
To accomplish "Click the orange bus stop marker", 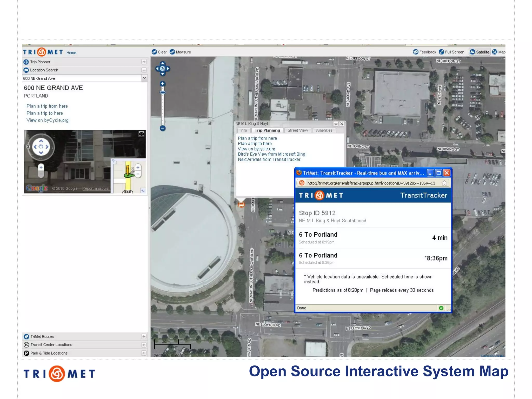I will [x=241, y=204].
